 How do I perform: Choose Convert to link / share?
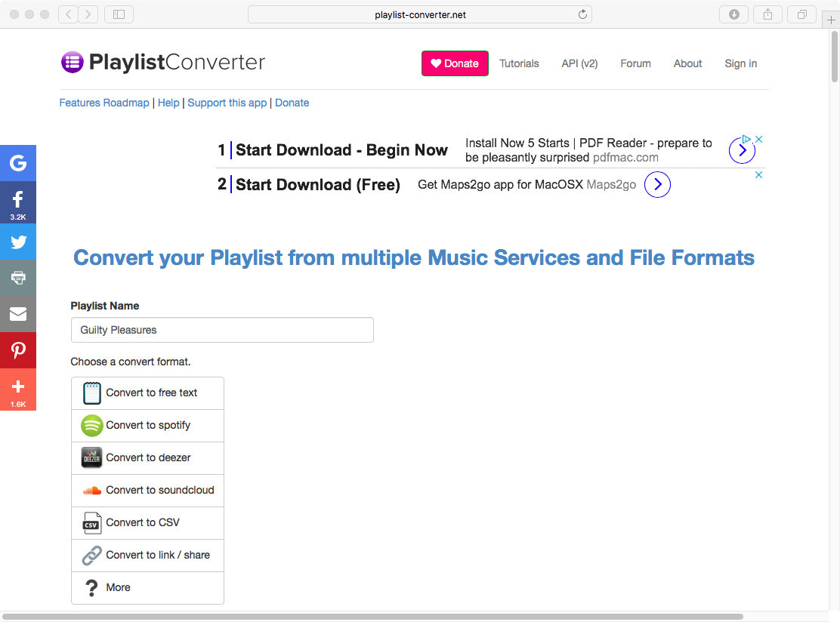click(147, 556)
